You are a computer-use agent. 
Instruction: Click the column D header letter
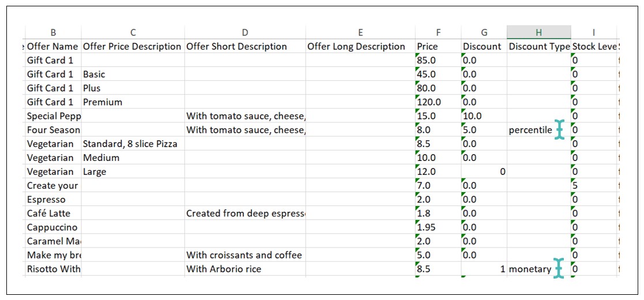244,32
